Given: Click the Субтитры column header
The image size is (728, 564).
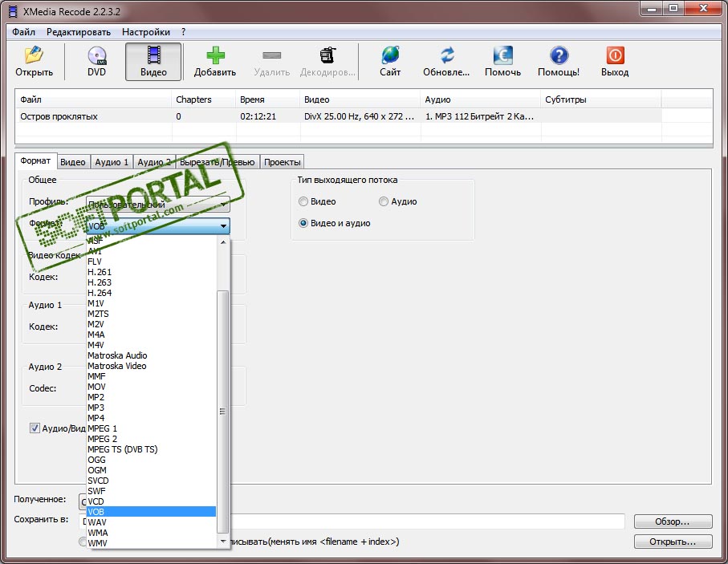Looking at the screenshot, I should tap(601, 99).
